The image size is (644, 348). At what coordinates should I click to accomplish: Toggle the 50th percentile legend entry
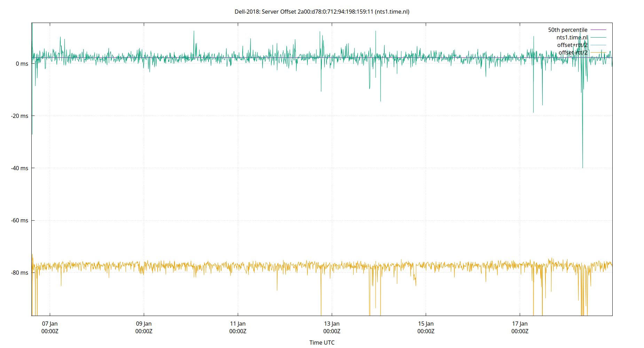pos(568,30)
